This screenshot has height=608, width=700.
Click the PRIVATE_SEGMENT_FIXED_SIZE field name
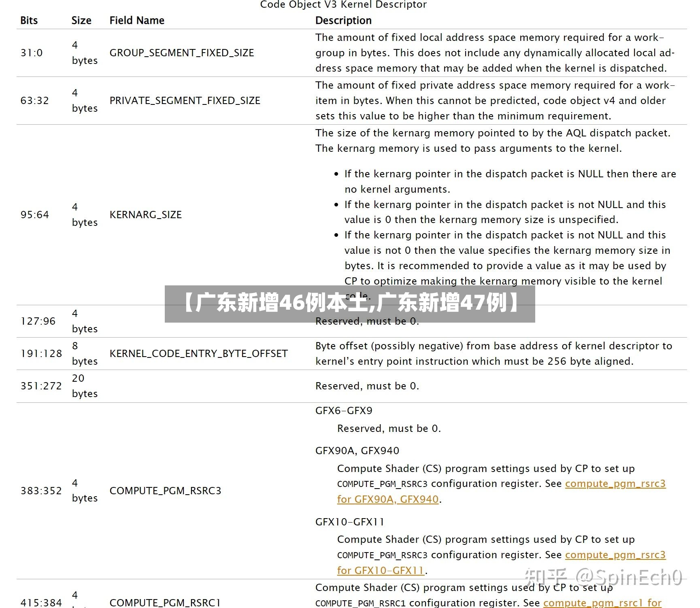185,101
